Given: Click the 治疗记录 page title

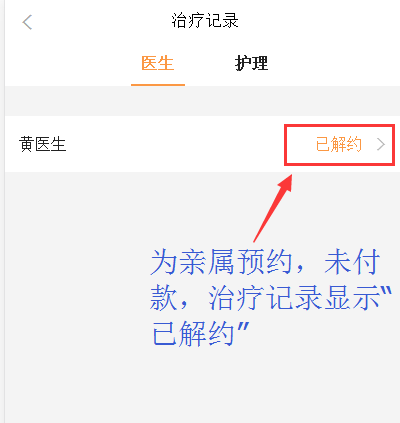Looking at the screenshot, I should [x=205, y=21].
